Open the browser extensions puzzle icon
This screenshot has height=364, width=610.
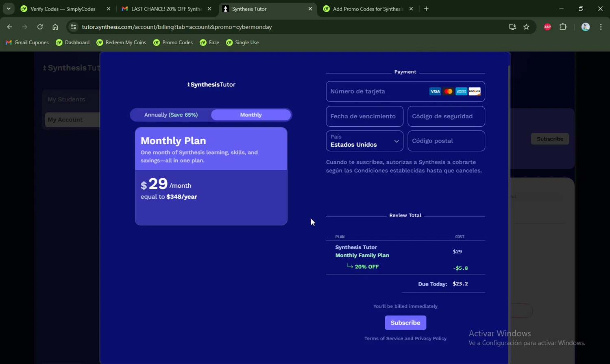coord(563,27)
